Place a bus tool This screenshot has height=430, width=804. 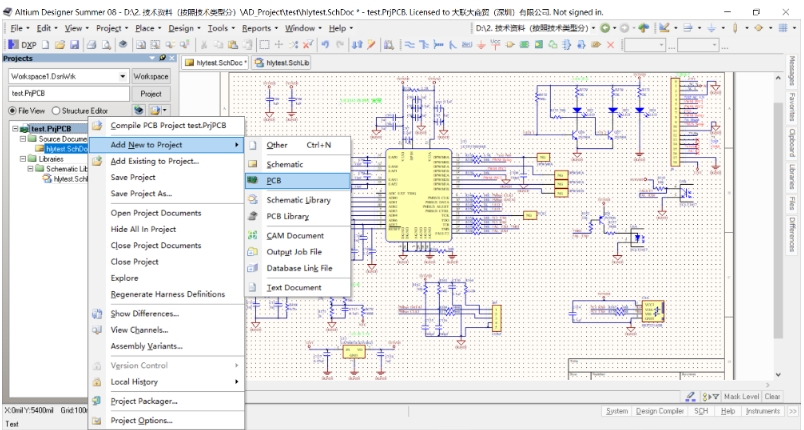pos(424,45)
